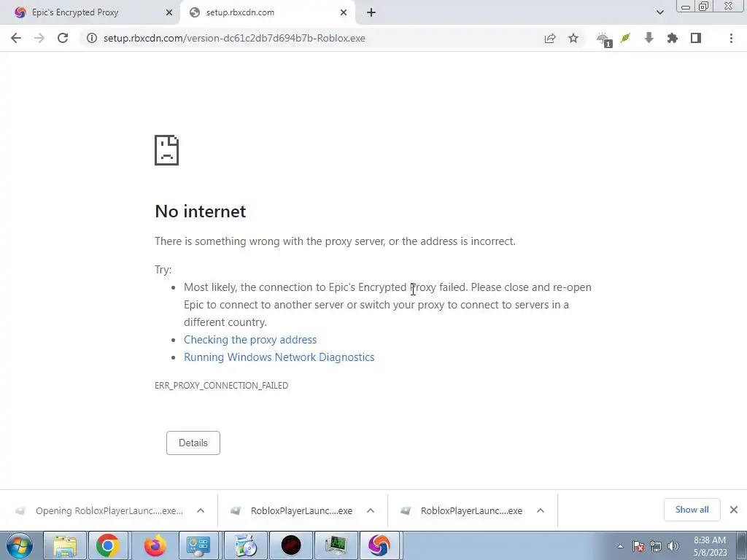Close the setup.rbxcdn.com tab
The width and height of the screenshot is (747, 560).
344,13
